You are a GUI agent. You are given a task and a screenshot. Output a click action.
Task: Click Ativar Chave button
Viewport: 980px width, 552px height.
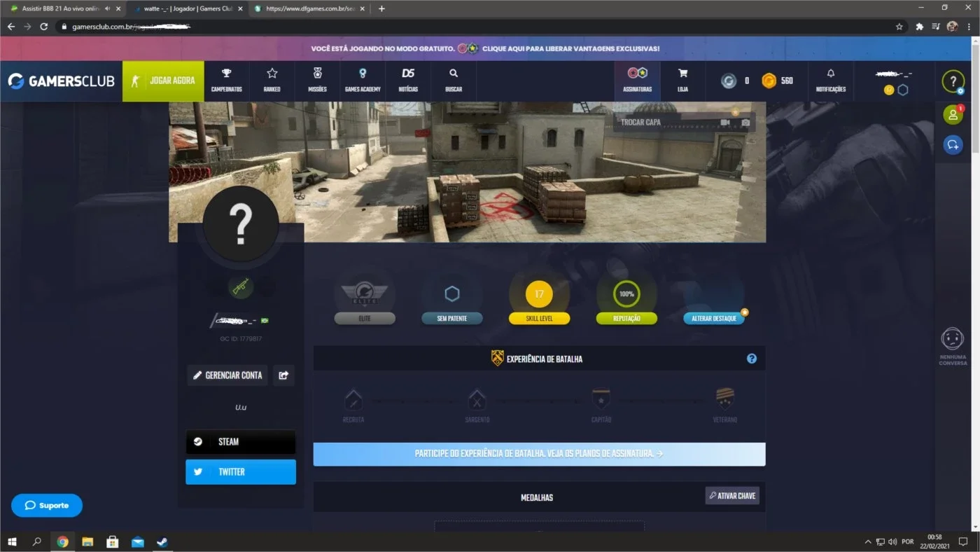point(732,496)
